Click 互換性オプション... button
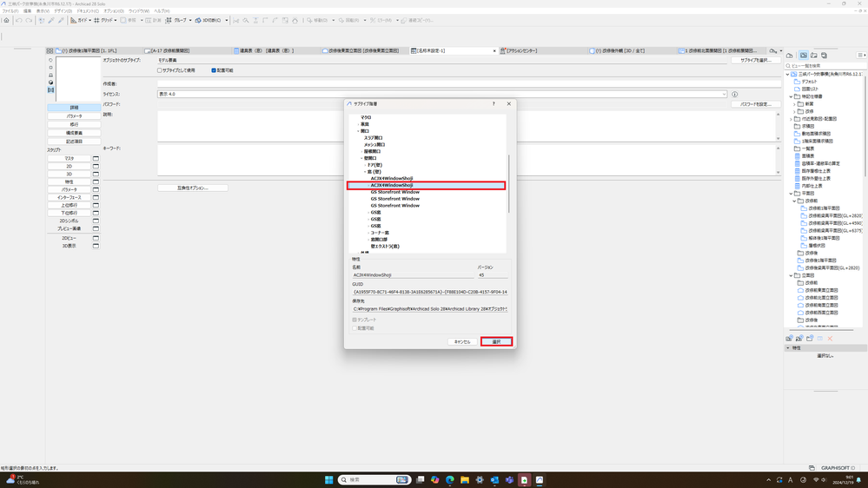Image resolution: width=868 pixels, height=488 pixels. (x=193, y=188)
